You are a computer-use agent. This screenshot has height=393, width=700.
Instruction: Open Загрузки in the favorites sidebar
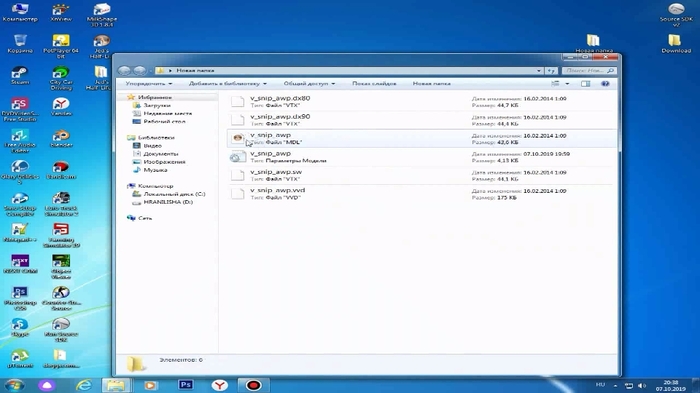157,105
